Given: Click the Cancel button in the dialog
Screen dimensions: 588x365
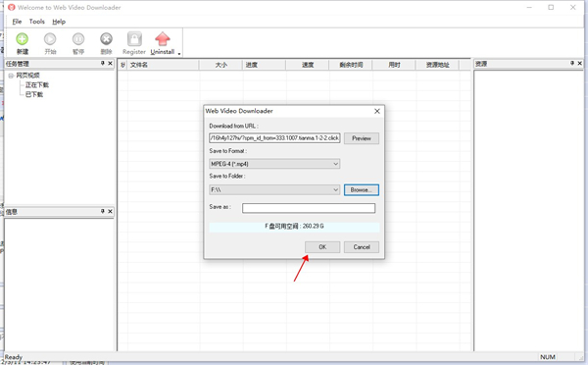Looking at the screenshot, I should click(361, 246).
